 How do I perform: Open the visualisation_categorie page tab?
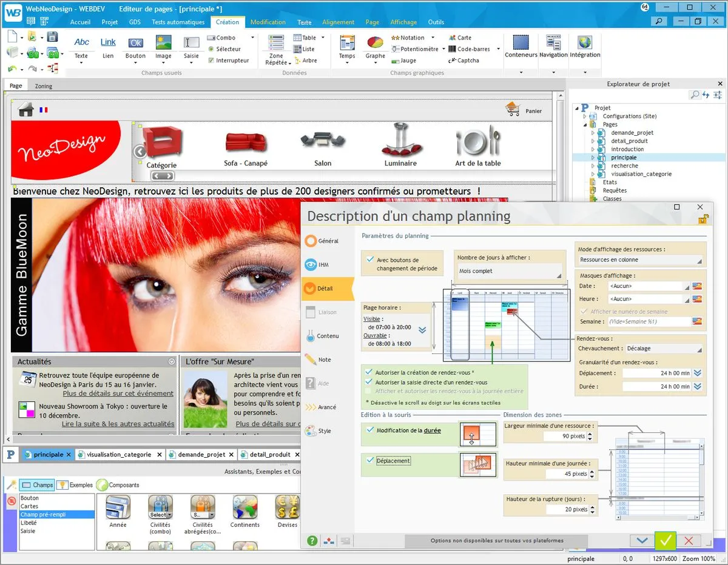click(x=119, y=454)
